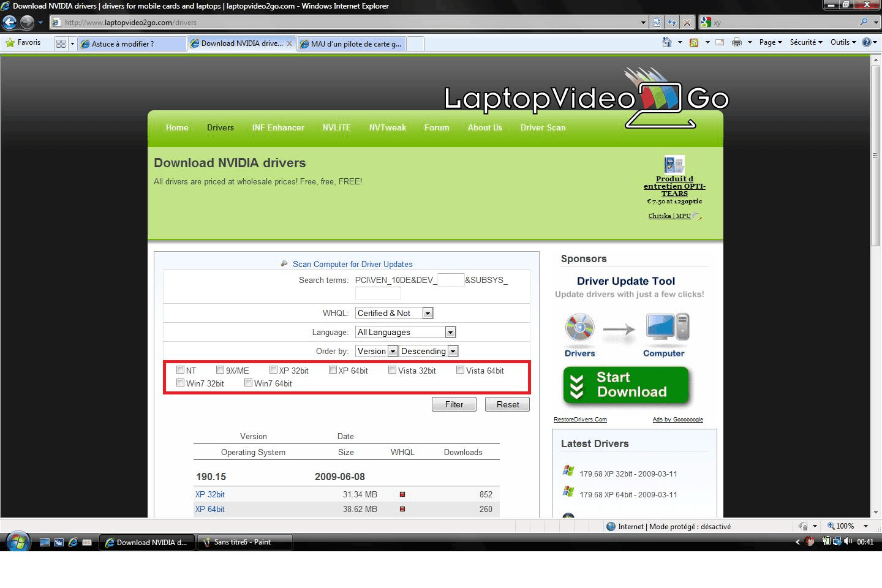Viewport: 882px width, 588px height.
Task: Open the Drivers nav menu item
Action: 221,127
